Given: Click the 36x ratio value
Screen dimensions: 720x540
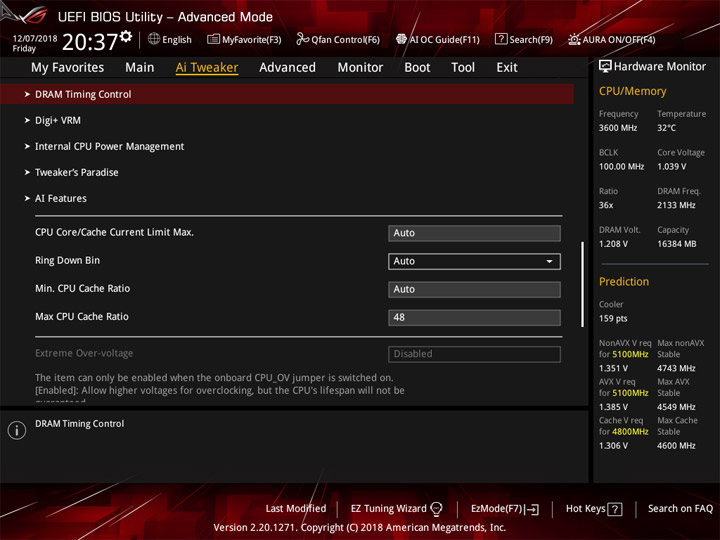Looking at the screenshot, I should point(606,205).
